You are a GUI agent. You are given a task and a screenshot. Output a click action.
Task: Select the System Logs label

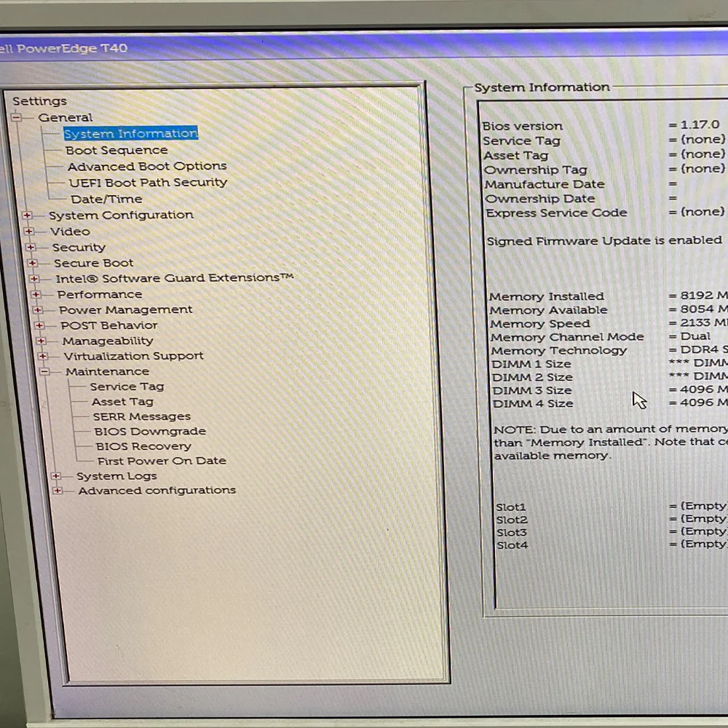tap(116, 476)
